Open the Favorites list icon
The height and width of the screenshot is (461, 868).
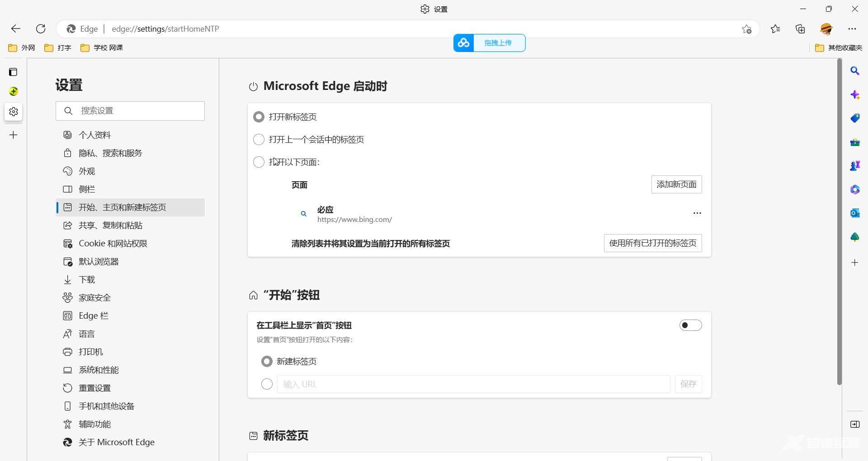[775, 29]
